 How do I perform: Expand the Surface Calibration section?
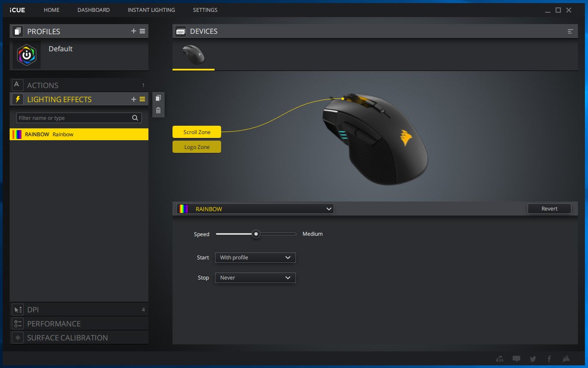(x=79, y=337)
